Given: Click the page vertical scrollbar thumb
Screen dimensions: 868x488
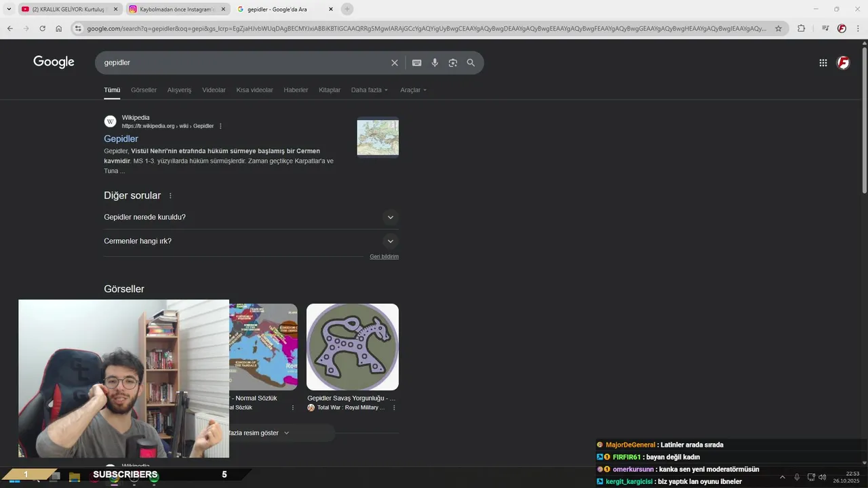Looking at the screenshot, I should (864, 121).
